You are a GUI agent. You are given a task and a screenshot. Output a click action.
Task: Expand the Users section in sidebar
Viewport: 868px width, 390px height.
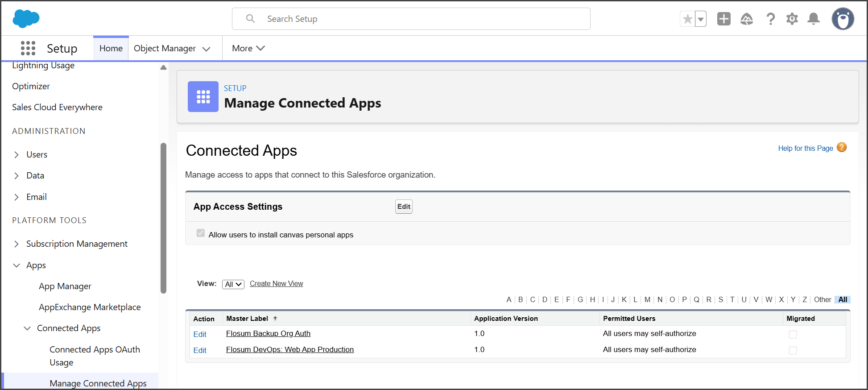tap(17, 155)
